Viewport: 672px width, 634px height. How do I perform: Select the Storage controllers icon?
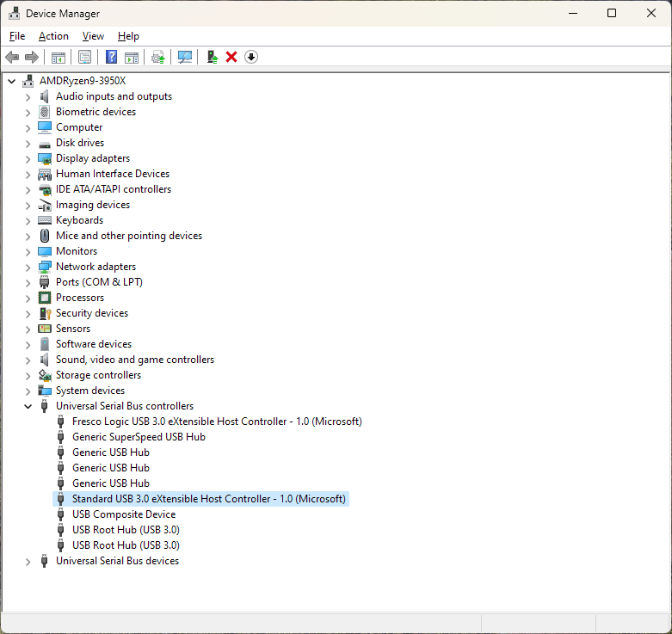click(x=45, y=375)
